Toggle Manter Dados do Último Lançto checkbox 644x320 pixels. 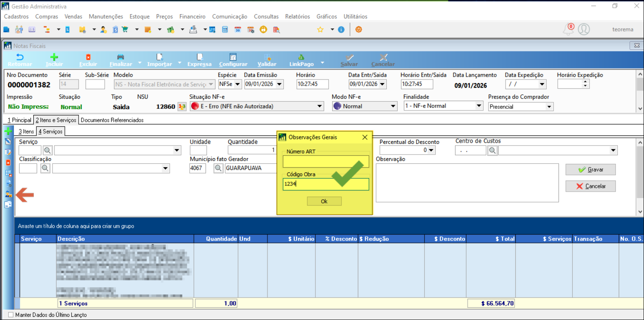click(11, 315)
